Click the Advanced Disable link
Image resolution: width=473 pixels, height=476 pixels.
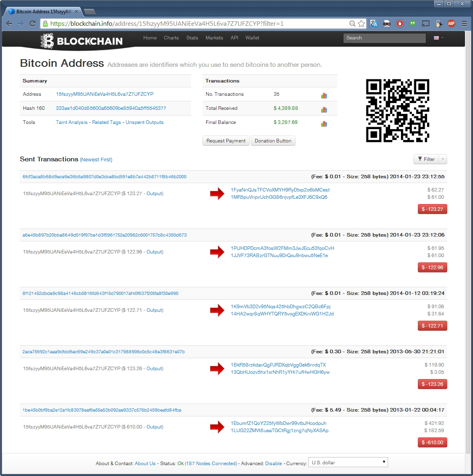pos(273,463)
